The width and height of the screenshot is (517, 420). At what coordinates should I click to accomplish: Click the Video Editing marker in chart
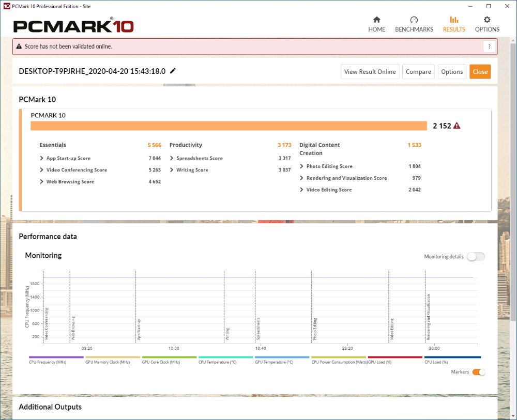pyautogui.click(x=391, y=329)
